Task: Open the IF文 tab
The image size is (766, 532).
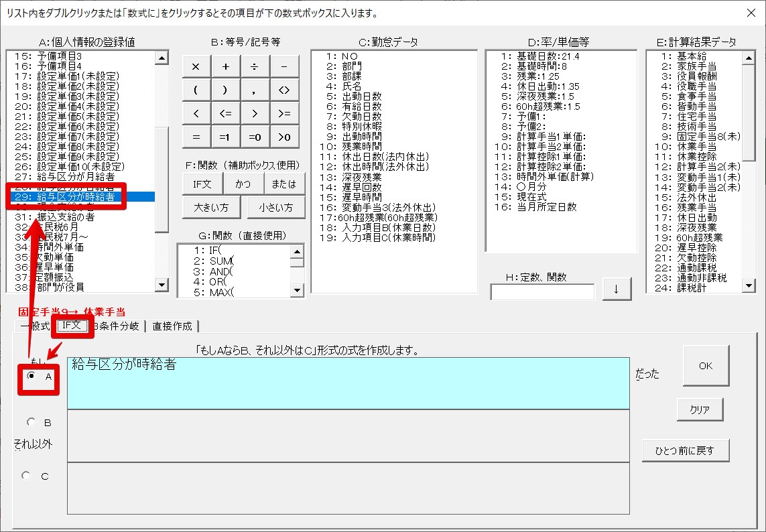Action: click(71, 326)
